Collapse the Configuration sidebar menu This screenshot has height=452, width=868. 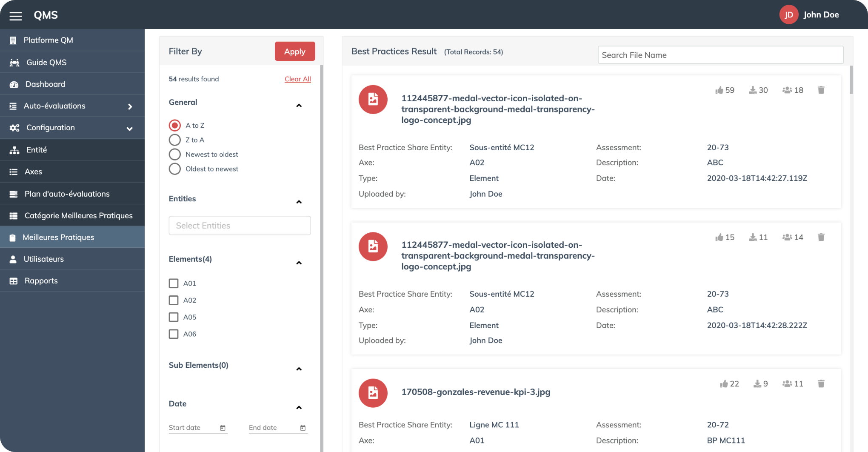(x=130, y=128)
